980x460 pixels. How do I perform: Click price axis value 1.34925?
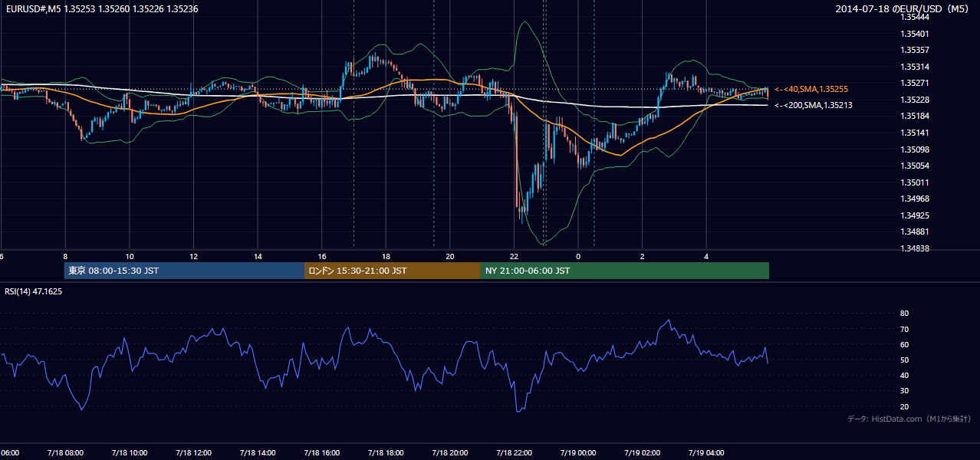[915, 215]
